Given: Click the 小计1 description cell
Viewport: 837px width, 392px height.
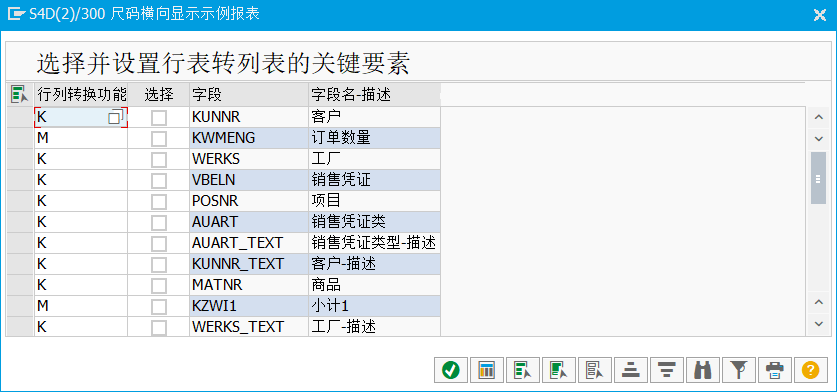Looking at the screenshot, I should coord(374,306).
